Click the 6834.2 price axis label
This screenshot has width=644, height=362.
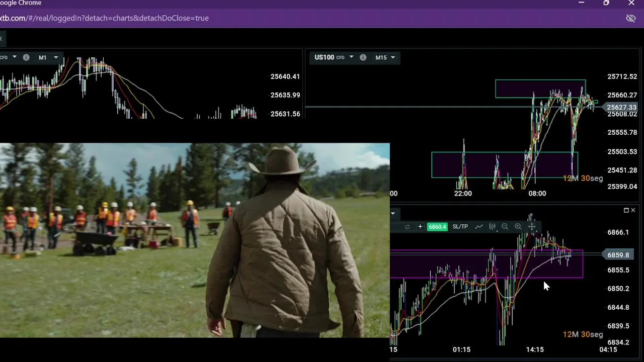[618, 342]
